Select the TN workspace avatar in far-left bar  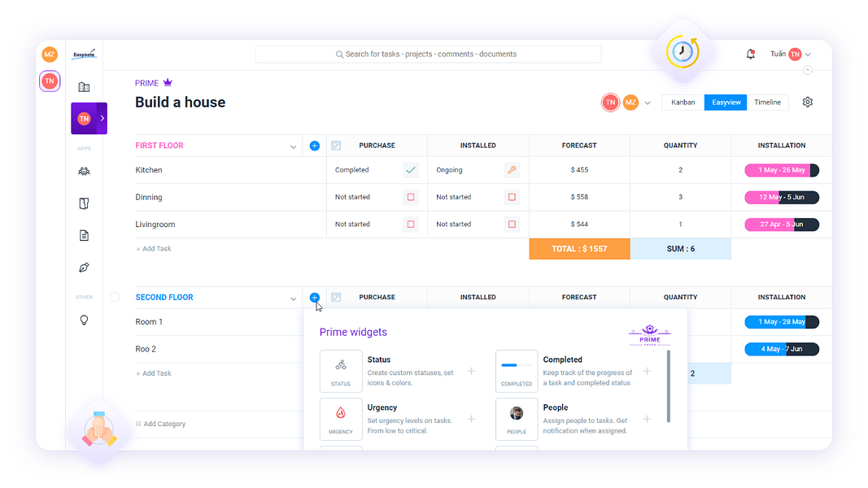tap(50, 81)
